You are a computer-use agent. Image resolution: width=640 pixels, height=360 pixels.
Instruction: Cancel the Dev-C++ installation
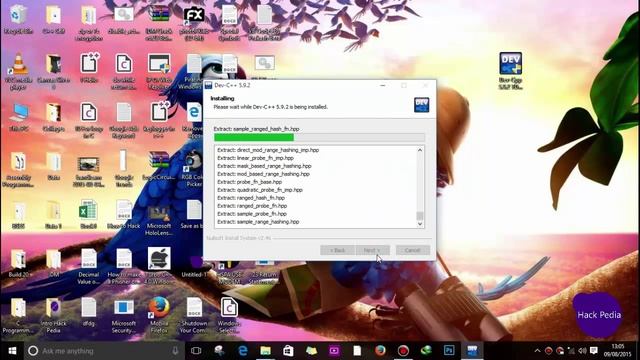click(x=412, y=250)
